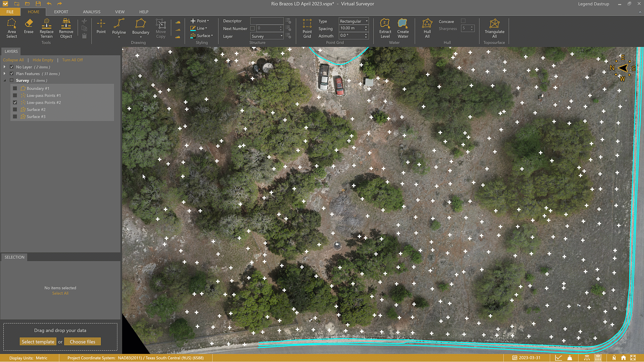This screenshot has width=644, height=362.
Task: Start drawing with the Polyline tool
Action: (x=119, y=26)
